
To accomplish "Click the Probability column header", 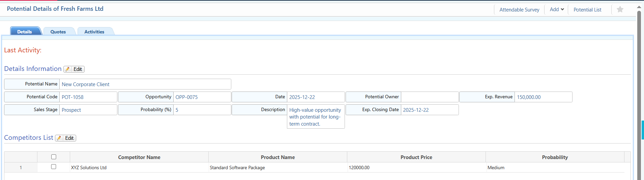I will (x=555, y=157).
